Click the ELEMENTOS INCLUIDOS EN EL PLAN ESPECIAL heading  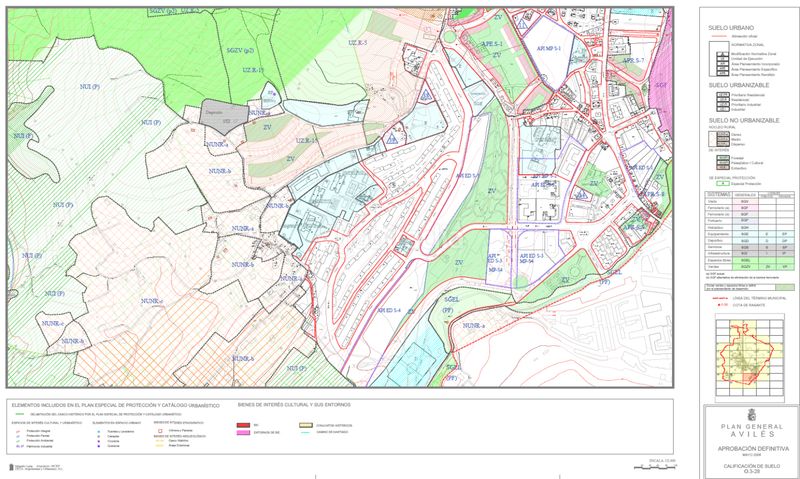click(115, 406)
